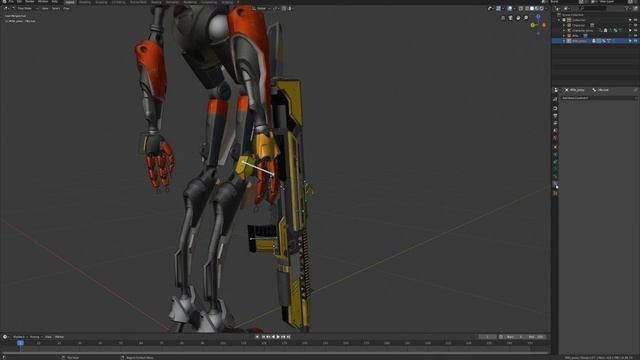Viewport: 640px width, 360px height.
Task: Toggle viewport gizmos display
Action: (x=498, y=9)
